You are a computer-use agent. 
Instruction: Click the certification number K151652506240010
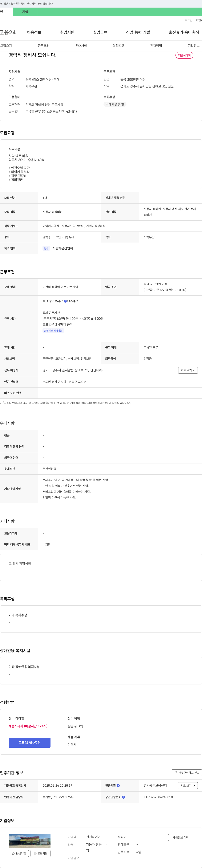coord(158,797)
